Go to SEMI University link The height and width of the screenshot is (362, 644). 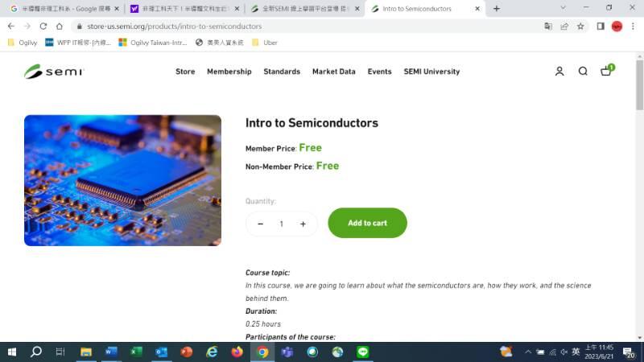click(x=431, y=72)
